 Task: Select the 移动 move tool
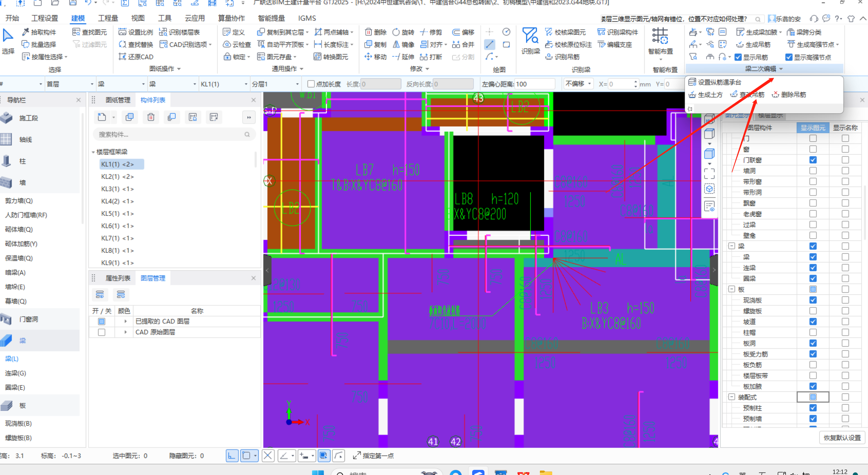tap(375, 56)
